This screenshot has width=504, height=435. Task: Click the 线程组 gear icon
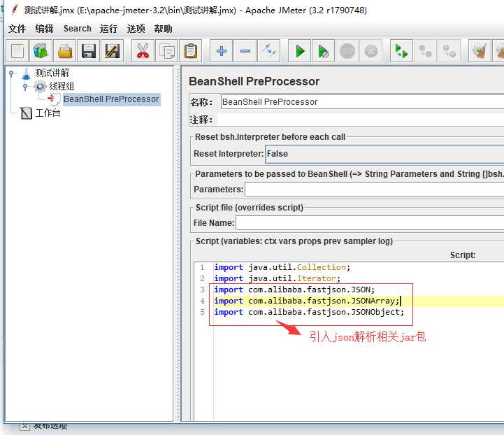point(41,86)
